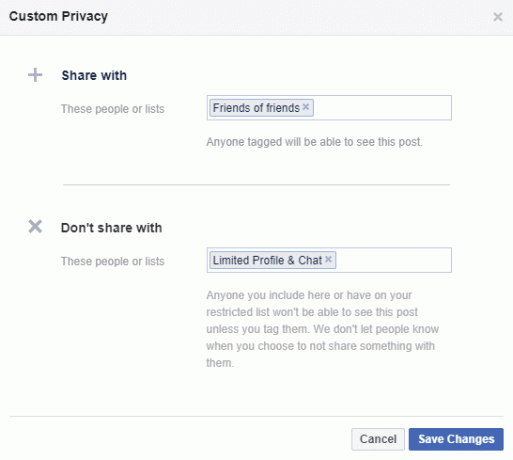Screen dimensions: 513x460
Task: Click the restricted list explanation paragraph
Action: 322,329
